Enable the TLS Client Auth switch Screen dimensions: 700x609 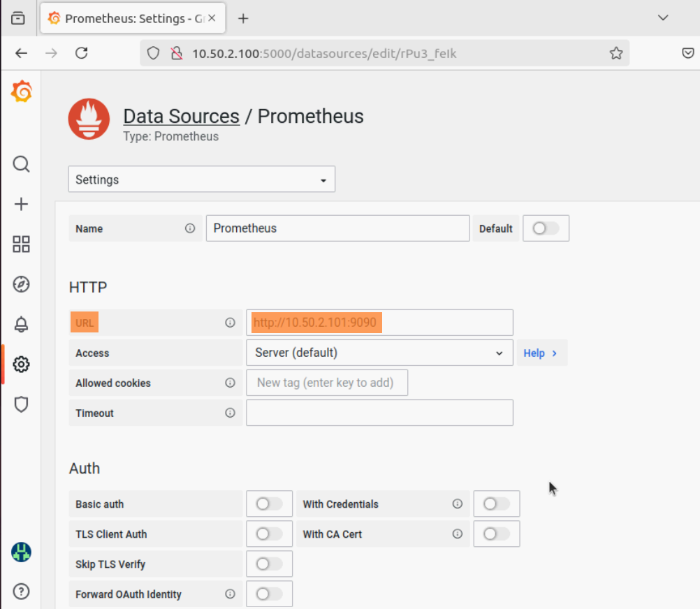coord(269,534)
